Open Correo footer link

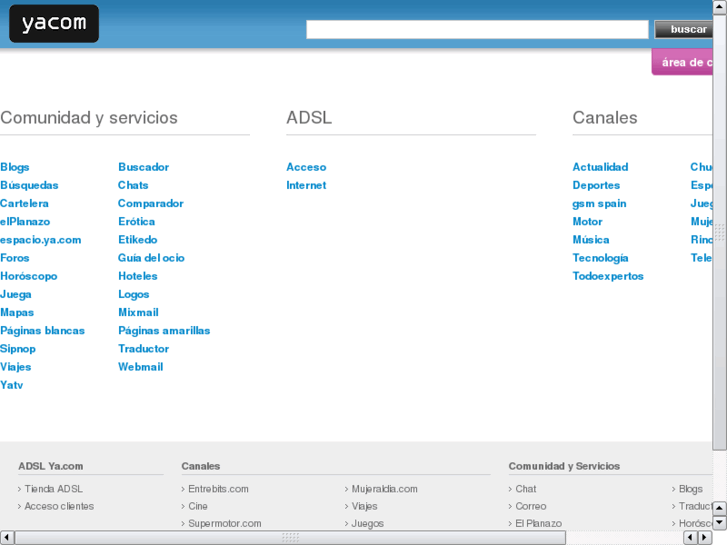[x=531, y=506]
